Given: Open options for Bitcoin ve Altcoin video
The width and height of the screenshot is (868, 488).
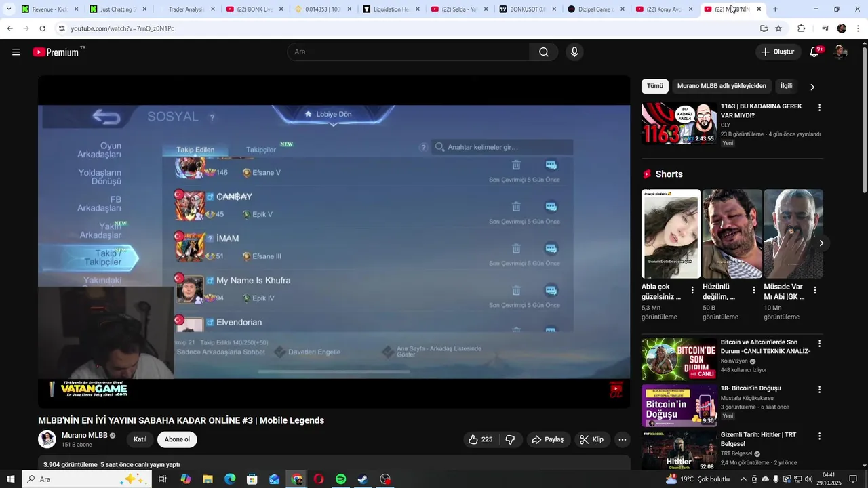Looking at the screenshot, I should pos(819,344).
